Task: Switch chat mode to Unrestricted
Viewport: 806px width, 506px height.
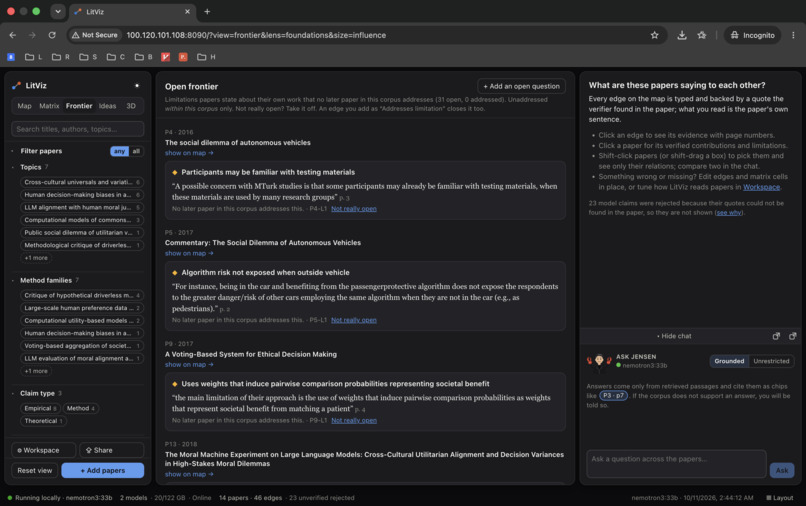Action: (x=771, y=361)
